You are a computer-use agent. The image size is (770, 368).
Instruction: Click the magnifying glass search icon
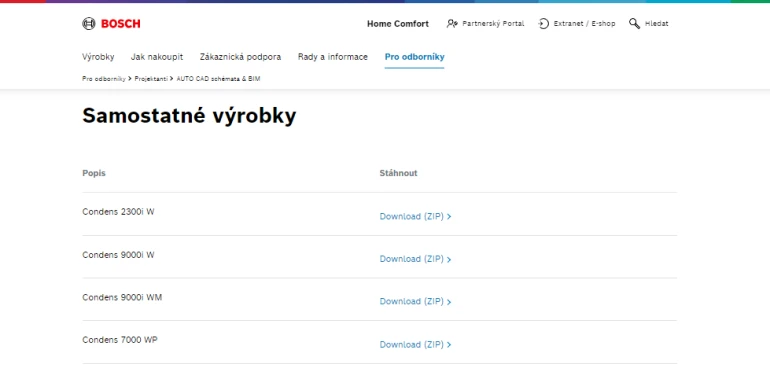(x=634, y=24)
